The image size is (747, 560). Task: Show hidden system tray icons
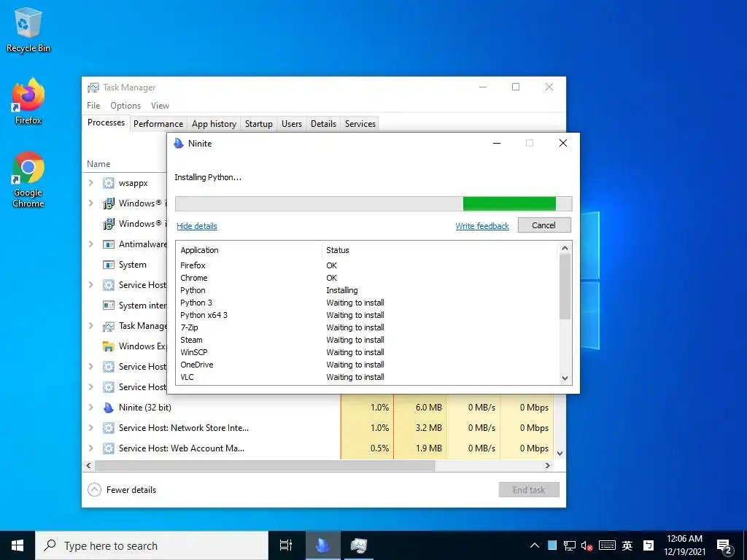pos(535,545)
